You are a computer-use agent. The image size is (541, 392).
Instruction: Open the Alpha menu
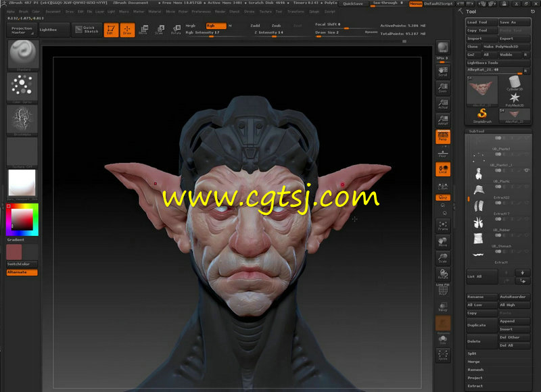tap(11, 11)
